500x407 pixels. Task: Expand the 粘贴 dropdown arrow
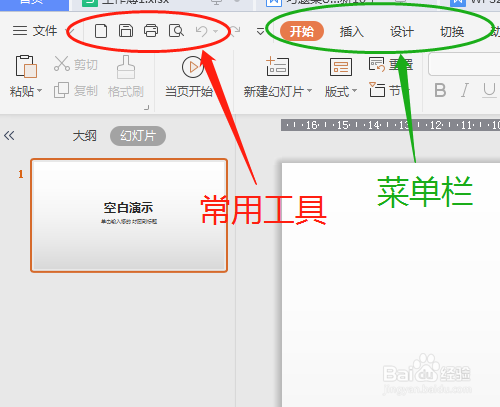(x=40, y=91)
